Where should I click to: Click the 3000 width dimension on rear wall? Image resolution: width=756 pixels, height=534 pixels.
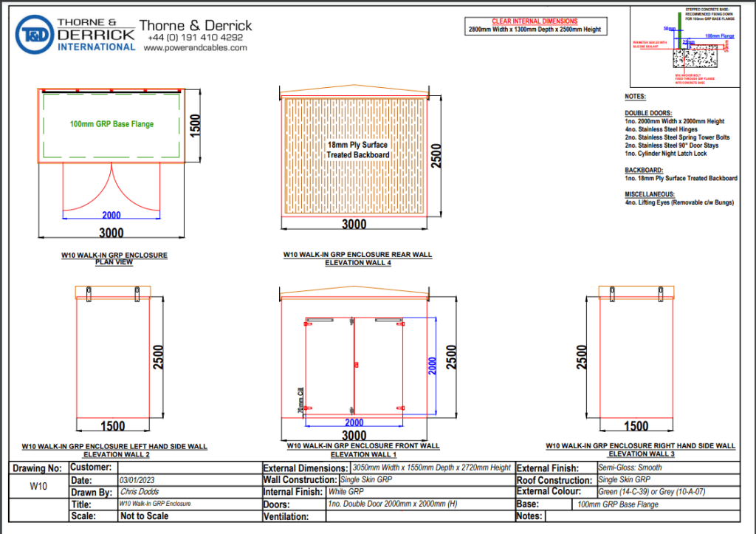coord(354,225)
